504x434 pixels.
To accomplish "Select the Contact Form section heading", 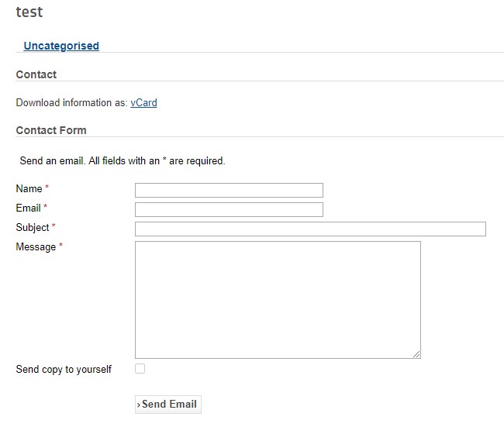I will [x=51, y=130].
